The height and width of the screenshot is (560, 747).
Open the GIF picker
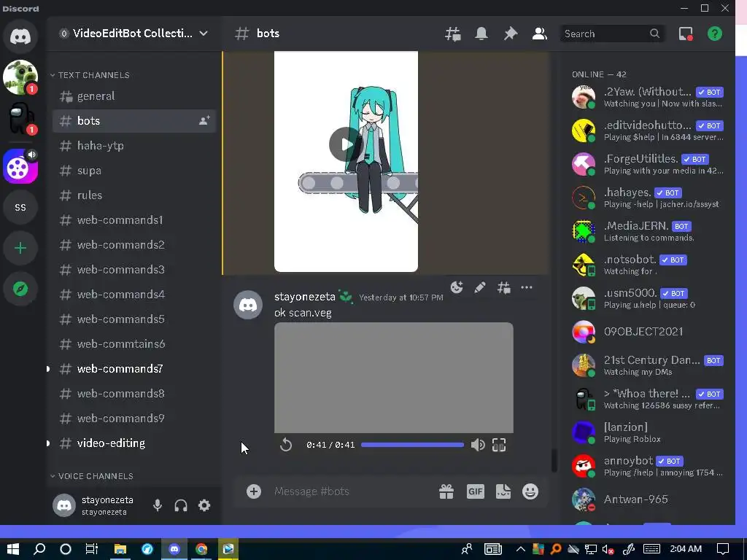tap(475, 491)
